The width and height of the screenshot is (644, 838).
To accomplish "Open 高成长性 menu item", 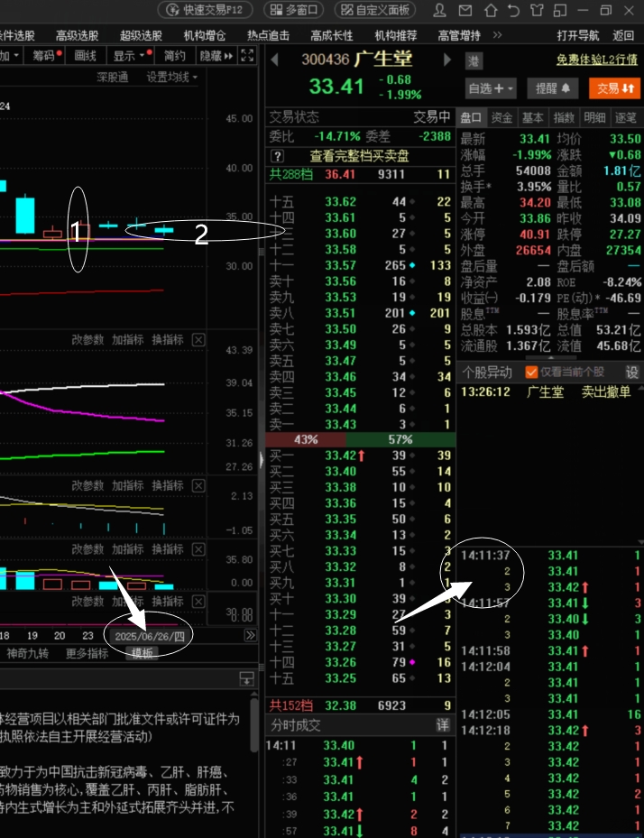I will click(x=331, y=35).
